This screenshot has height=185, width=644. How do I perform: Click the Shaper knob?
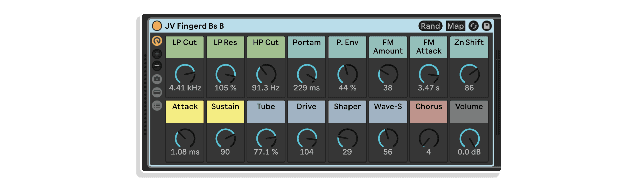(x=347, y=138)
